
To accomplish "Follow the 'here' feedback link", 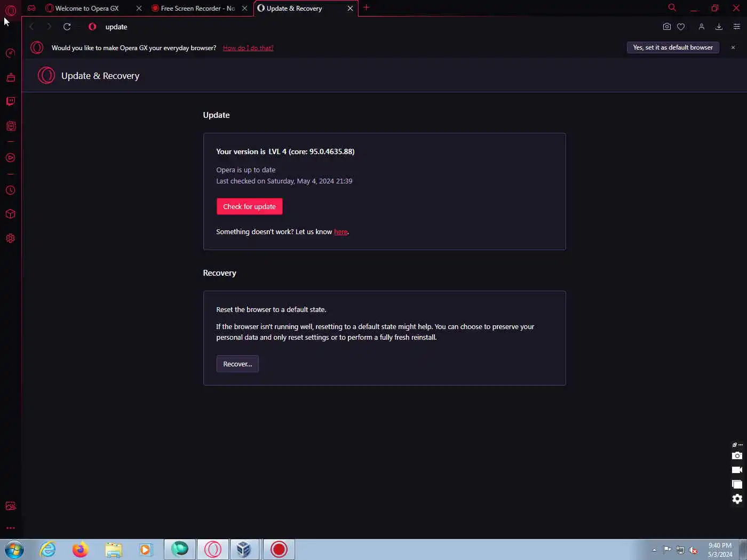I will pos(340,232).
